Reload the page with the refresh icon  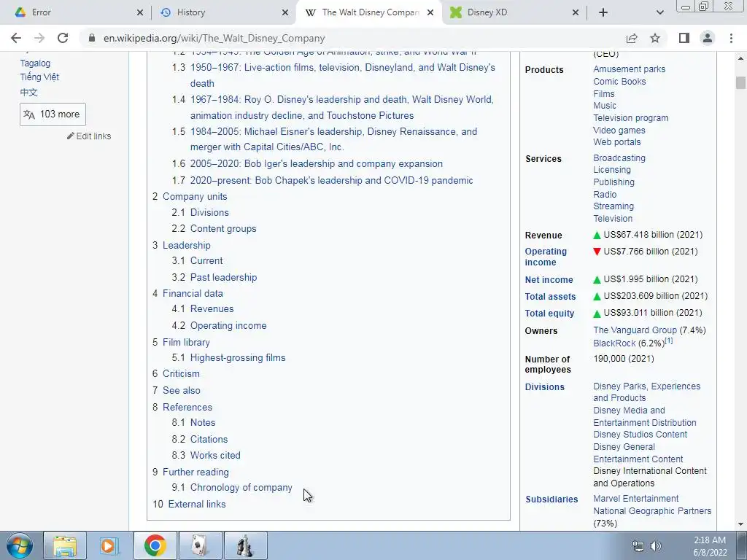(x=63, y=38)
